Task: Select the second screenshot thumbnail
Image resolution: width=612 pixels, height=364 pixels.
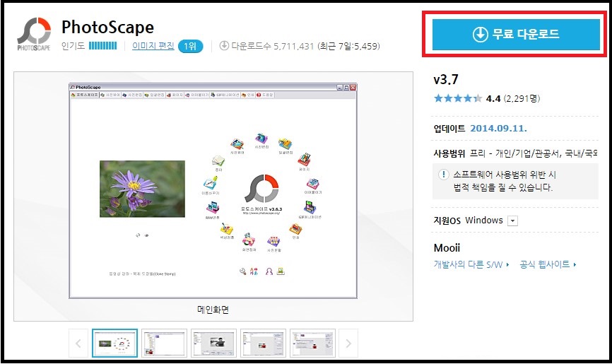Action: [x=165, y=344]
